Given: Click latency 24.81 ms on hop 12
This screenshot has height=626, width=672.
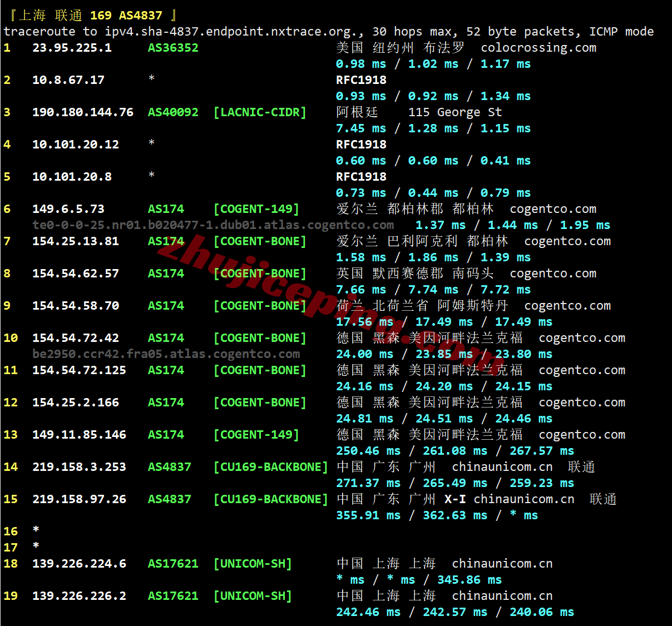Looking at the screenshot, I should pyautogui.click(x=364, y=419).
